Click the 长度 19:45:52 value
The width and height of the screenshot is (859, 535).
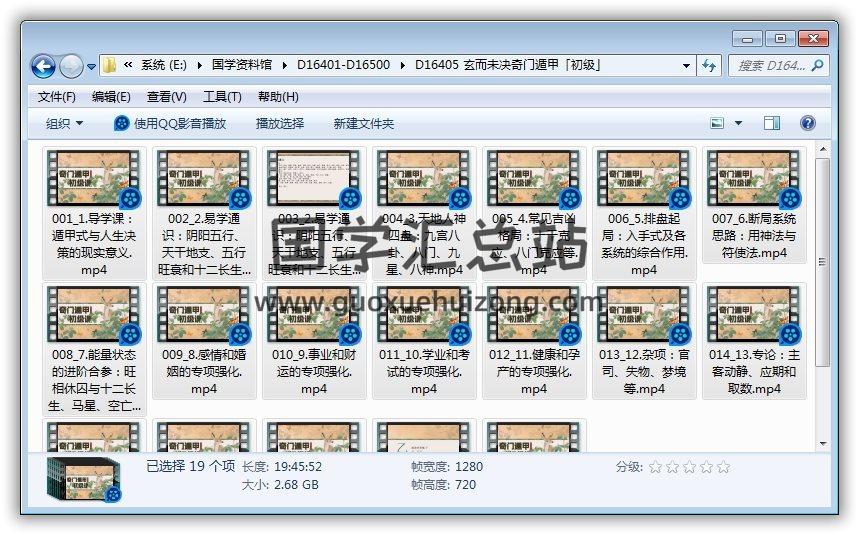pos(298,467)
